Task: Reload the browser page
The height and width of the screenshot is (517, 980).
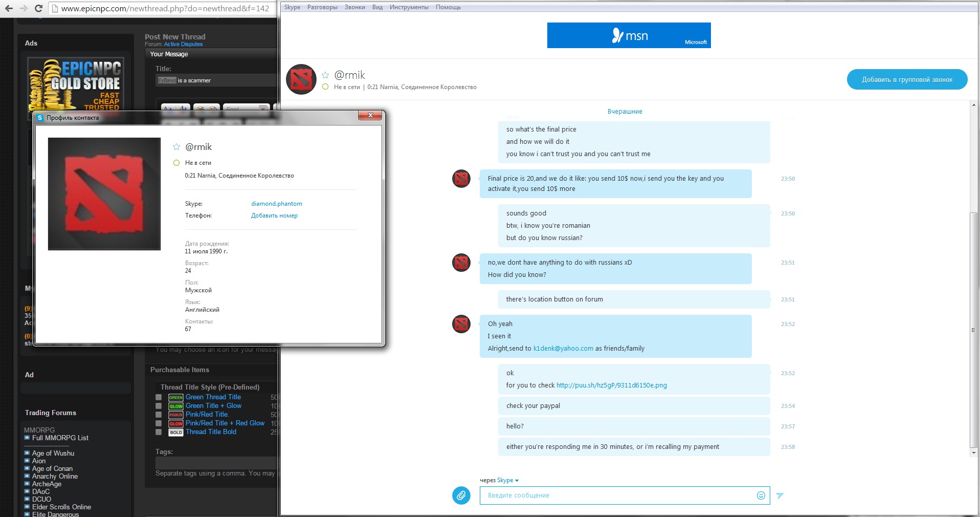Action: 38,8
